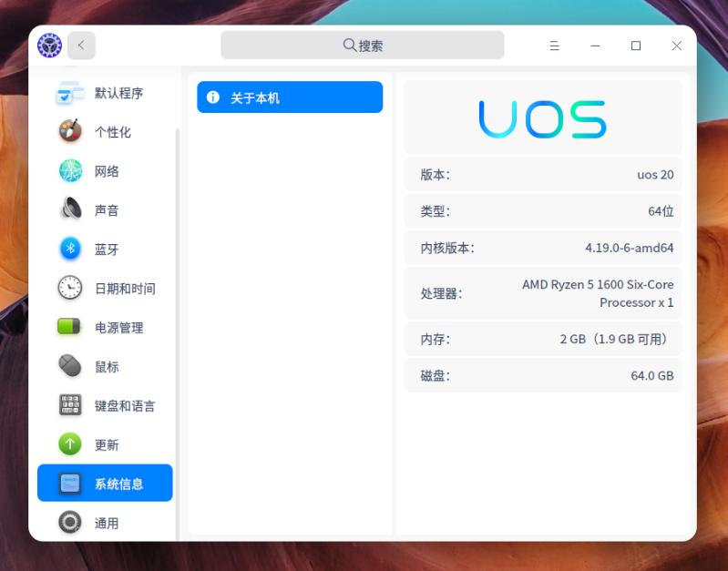Click the 类型 label
This screenshot has width=728, height=571.
(435, 211)
